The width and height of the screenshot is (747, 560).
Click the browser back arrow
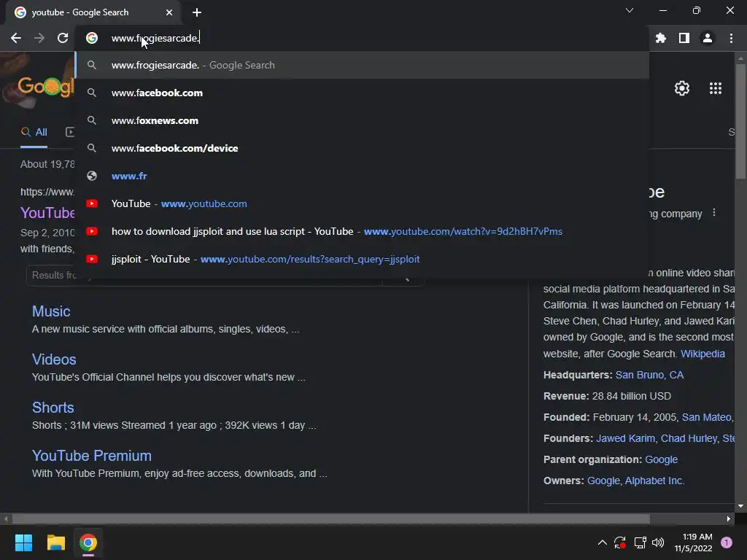pyautogui.click(x=16, y=38)
